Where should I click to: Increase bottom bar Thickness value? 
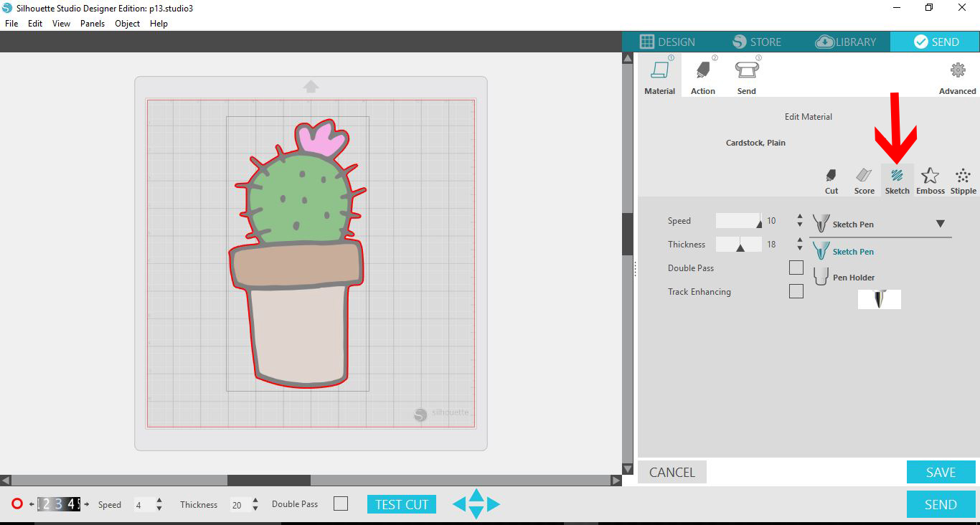coord(255,501)
